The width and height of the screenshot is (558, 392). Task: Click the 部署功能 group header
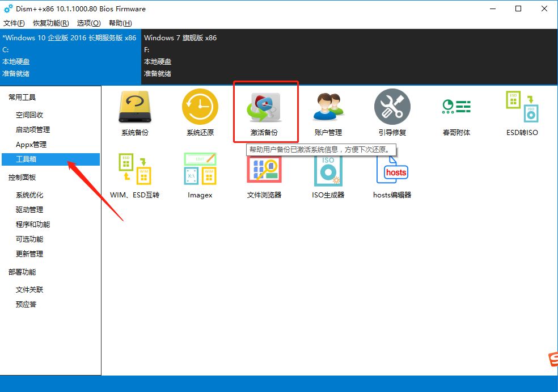(22, 272)
